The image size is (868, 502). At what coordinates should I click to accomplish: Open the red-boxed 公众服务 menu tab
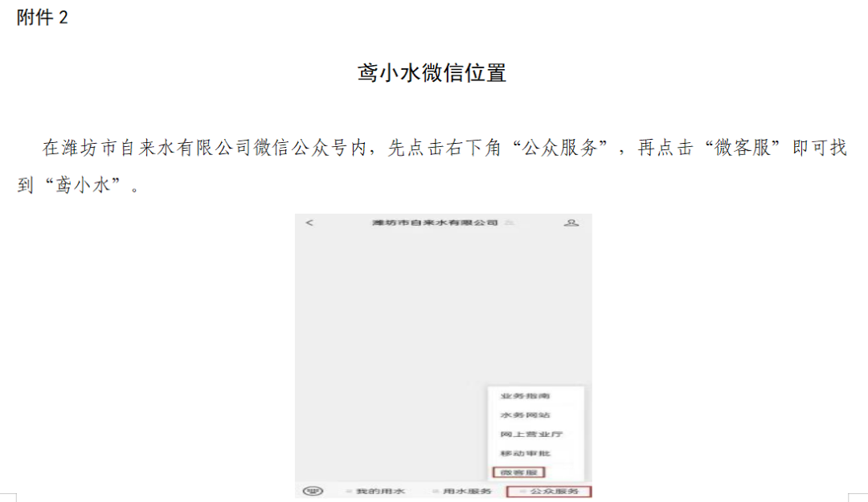[549, 492]
